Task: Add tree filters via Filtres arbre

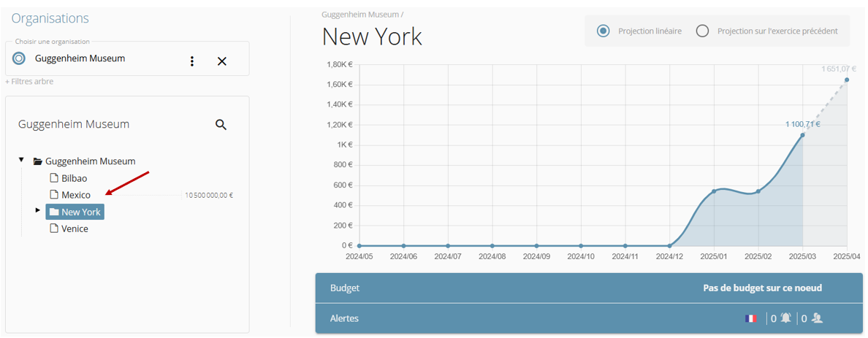Action: pyautogui.click(x=29, y=82)
